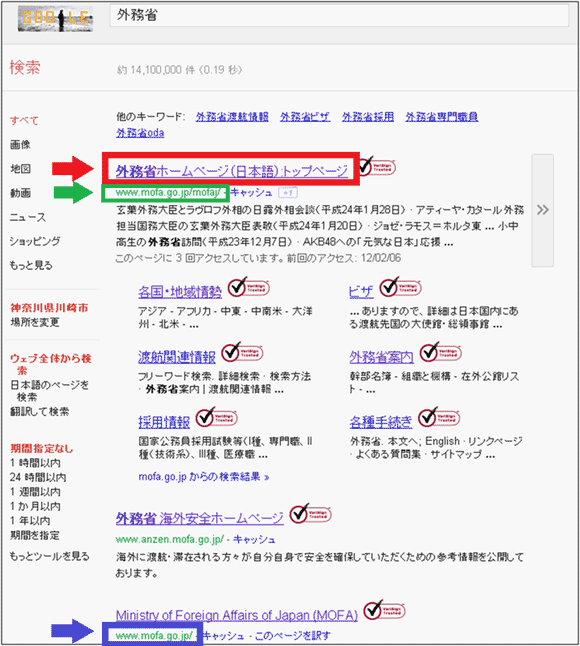This screenshot has width=580, height=646.
Task: Click the VeriSign seal next to 渡航関連情報
Action: point(242,352)
